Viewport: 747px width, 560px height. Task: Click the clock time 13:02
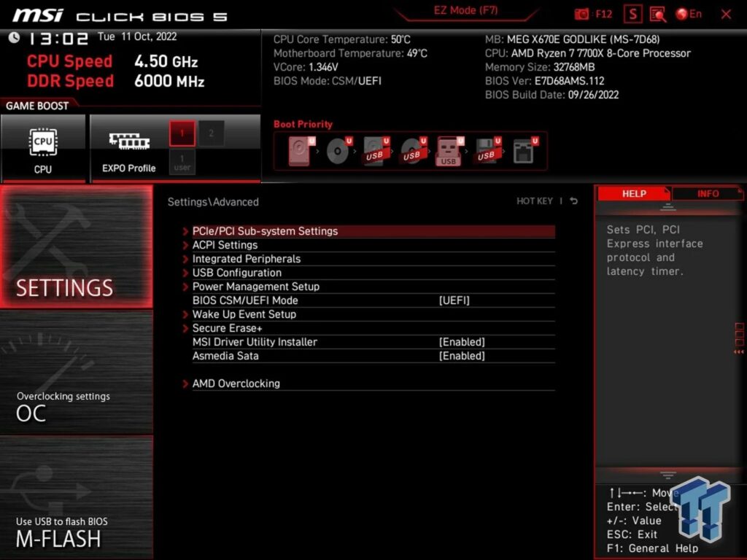[58, 39]
